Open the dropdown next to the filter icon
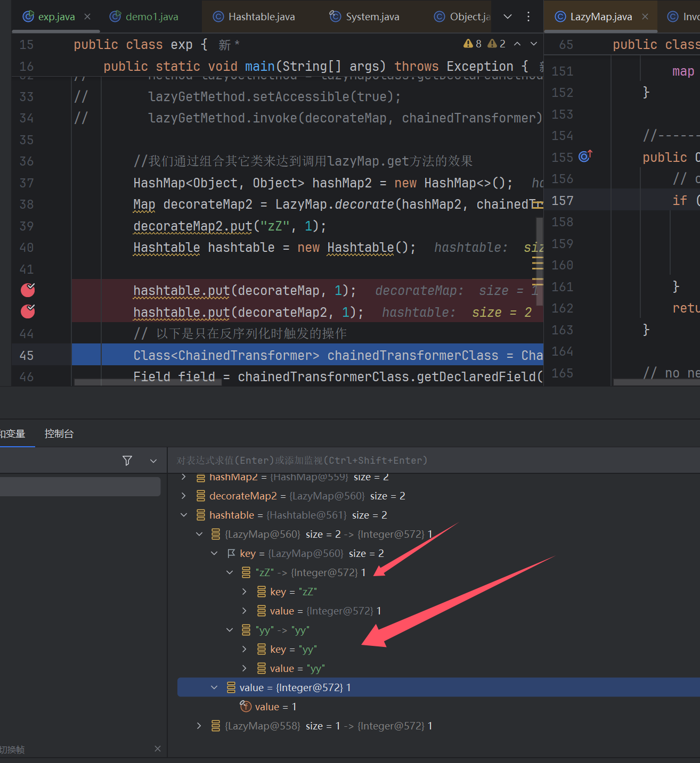This screenshot has height=763, width=700. [x=153, y=461]
